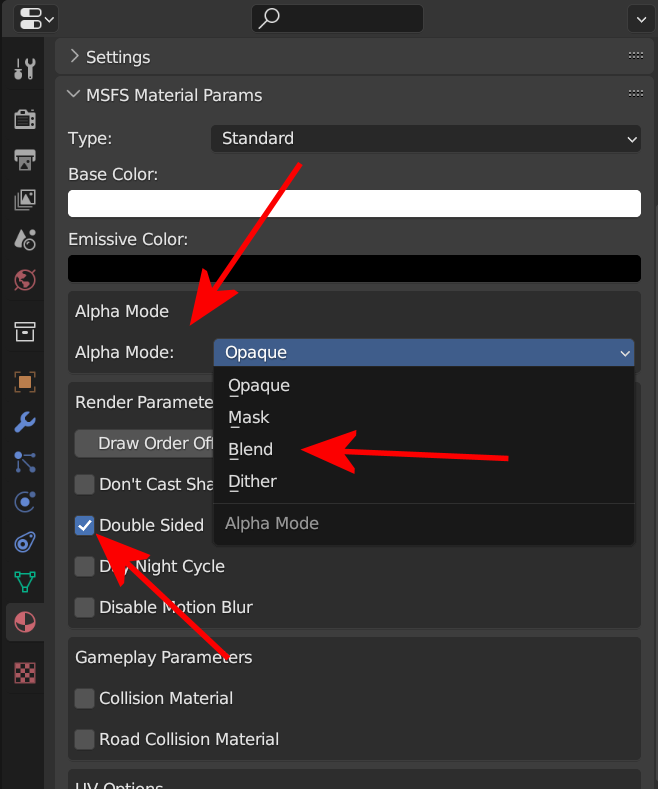The image size is (658, 789).
Task: Choose Blend from the Alpha Mode list
Action: 250,449
